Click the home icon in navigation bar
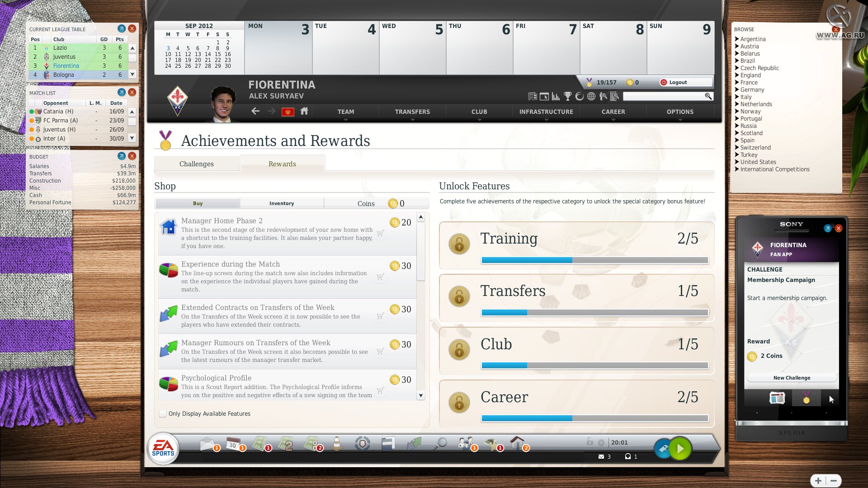The image size is (868, 488). [x=304, y=111]
